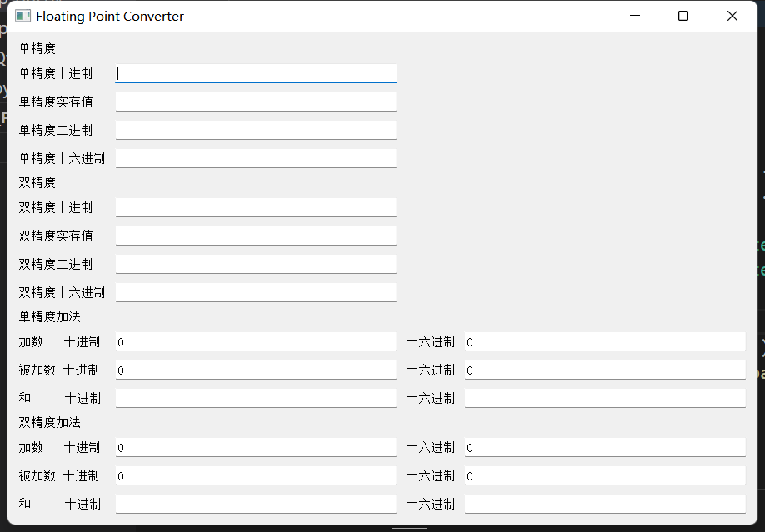Click inside the 双精度十进制 input box

[255, 207]
